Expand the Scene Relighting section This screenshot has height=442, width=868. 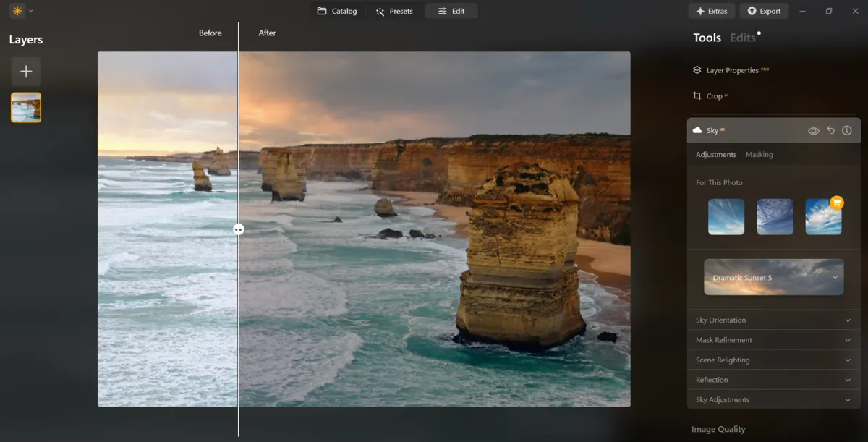(773, 360)
